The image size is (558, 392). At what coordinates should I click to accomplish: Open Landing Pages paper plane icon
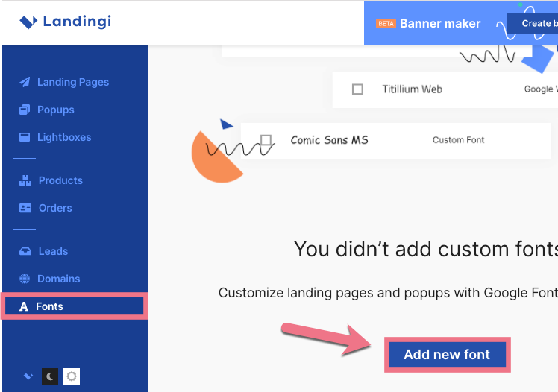25,82
